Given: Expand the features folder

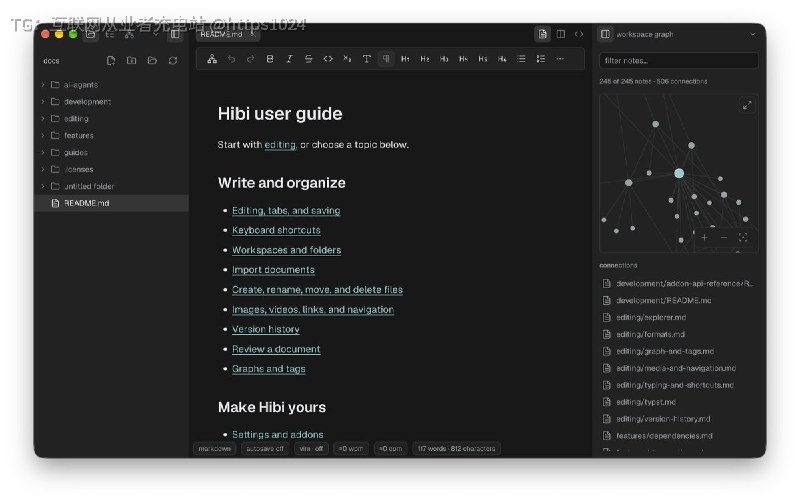Looking at the screenshot, I should click(111, 135).
